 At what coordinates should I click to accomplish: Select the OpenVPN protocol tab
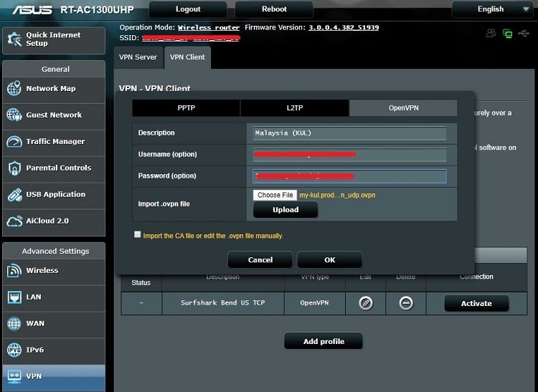pos(403,108)
